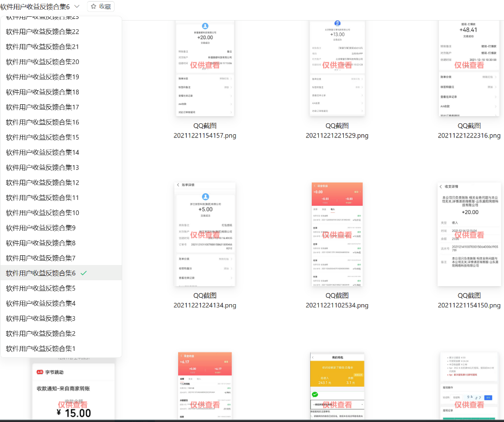Viewport: 504px width, 422px height.
Task: Open the bottom red 6.17 earnings thumbnail
Action: point(205,387)
